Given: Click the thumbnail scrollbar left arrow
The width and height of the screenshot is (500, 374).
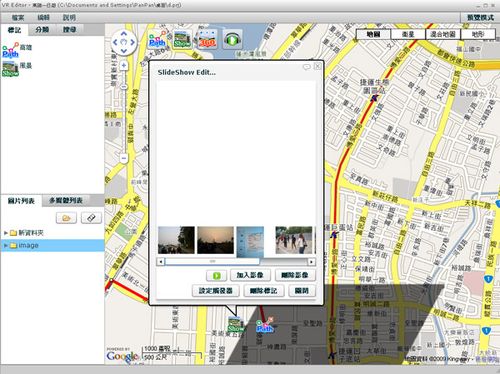Looking at the screenshot, I should pyautogui.click(x=161, y=262).
